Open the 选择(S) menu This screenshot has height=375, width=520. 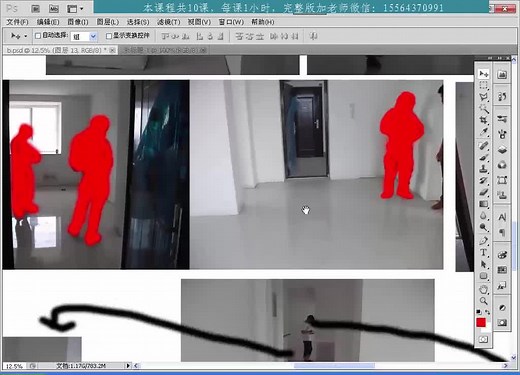tap(138, 22)
